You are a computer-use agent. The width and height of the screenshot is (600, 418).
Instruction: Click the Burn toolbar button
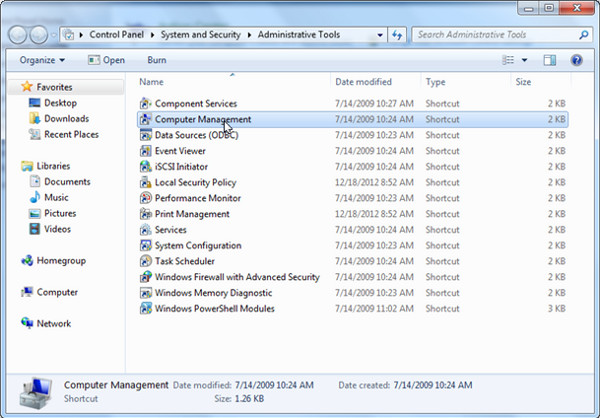[157, 60]
